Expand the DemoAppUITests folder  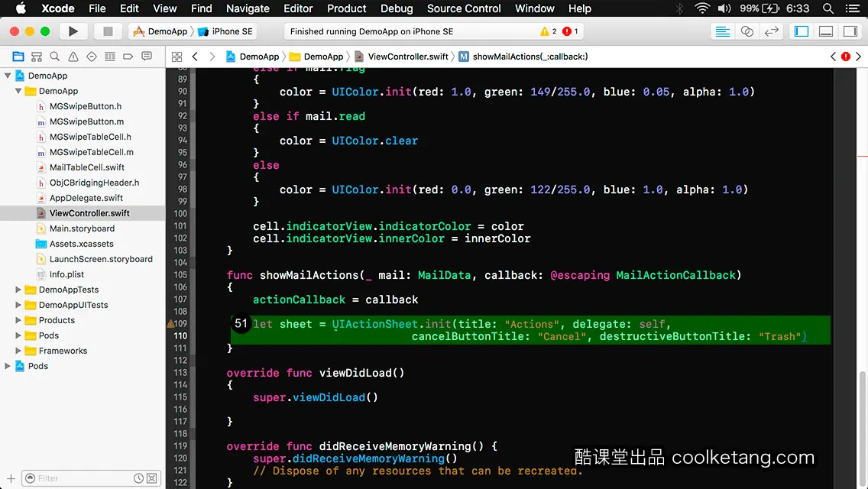[18, 305]
